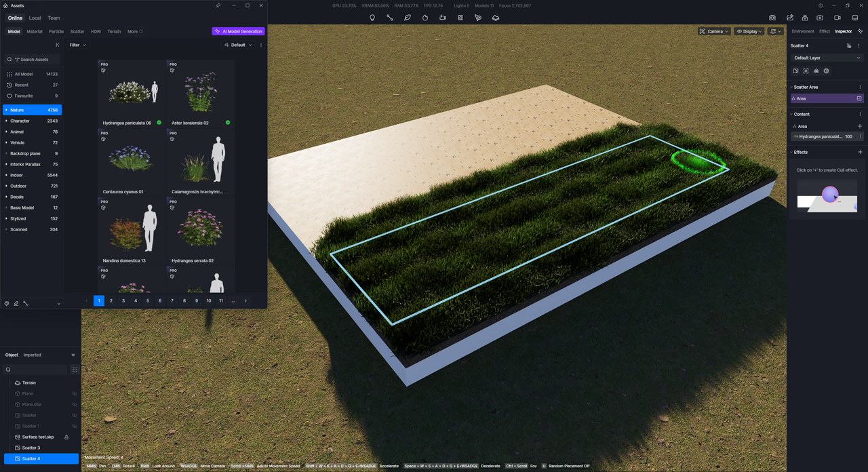Show the hidden Plane.d5a object
The width and height of the screenshot is (868, 472).
pos(75,404)
